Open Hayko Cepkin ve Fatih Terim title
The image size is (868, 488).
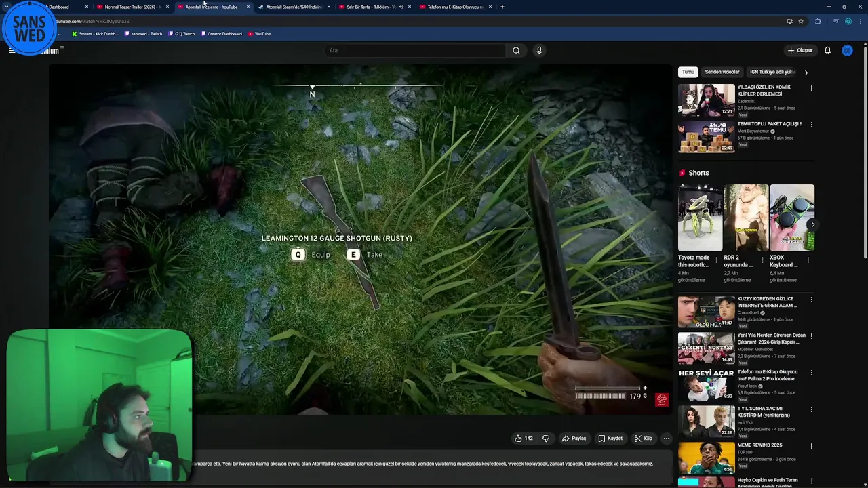click(x=768, y=483)
